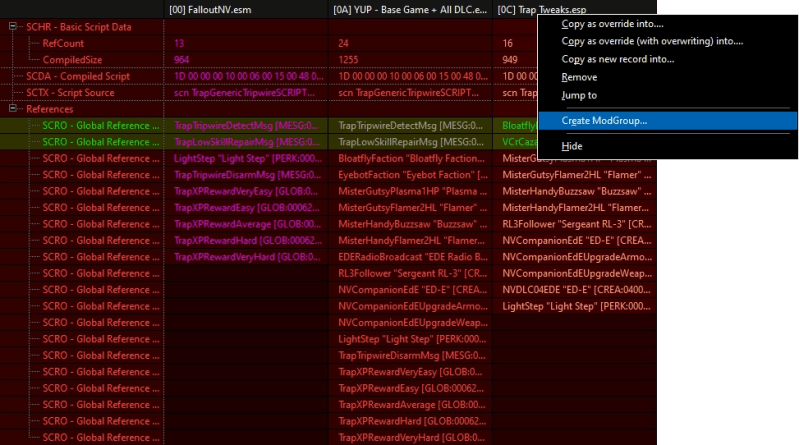The height and width of the screenshot is (445, 799).
Task: Select the RefCount row label
Action: tap(63, 43)
